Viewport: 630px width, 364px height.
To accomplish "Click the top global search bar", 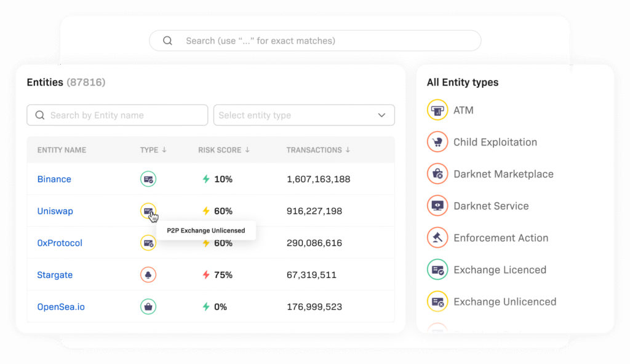I will [x=315, y=41].
